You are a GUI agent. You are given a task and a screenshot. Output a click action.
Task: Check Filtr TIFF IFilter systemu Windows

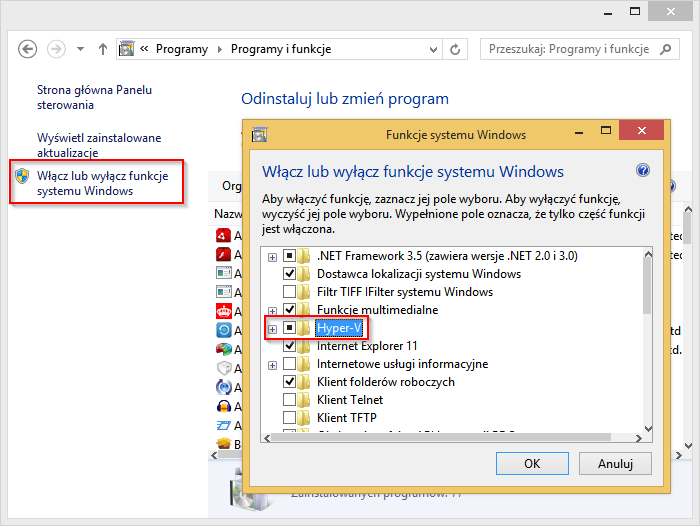289,292
